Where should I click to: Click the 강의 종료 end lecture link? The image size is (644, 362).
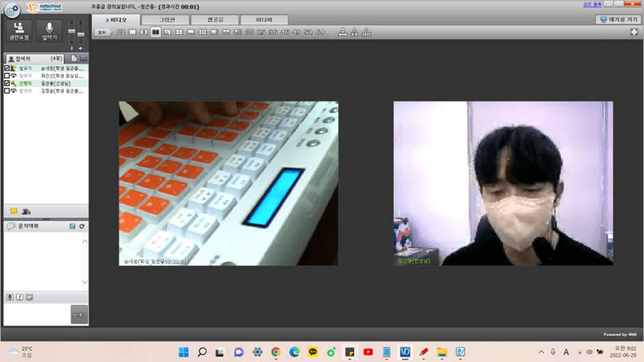pyautogui.click(x=592, y=4)
